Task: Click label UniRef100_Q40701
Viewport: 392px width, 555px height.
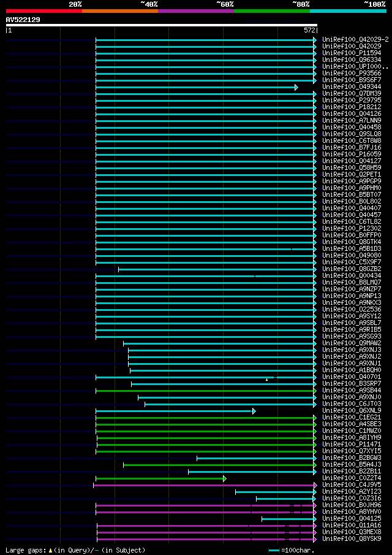Action: point(352,377)
